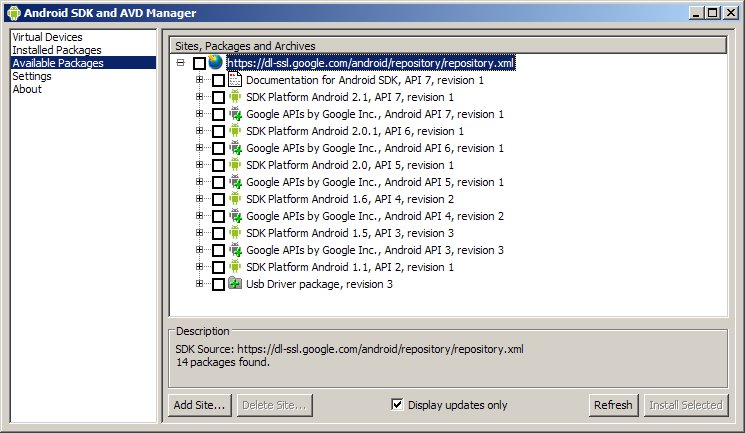The width and height of the screenshot is (745, 433).
Task: Collapse the repository.xml site node
Action: pos(181,62)
